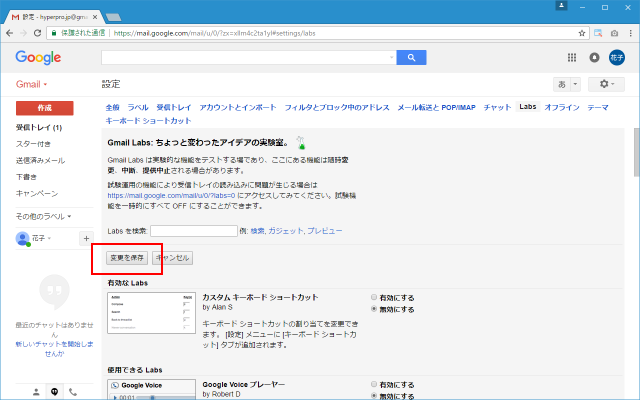Viewport: 640px width, 400px height.
Task: Open the phone call icon at the sidebar bottom
Action: pos(73,392)
